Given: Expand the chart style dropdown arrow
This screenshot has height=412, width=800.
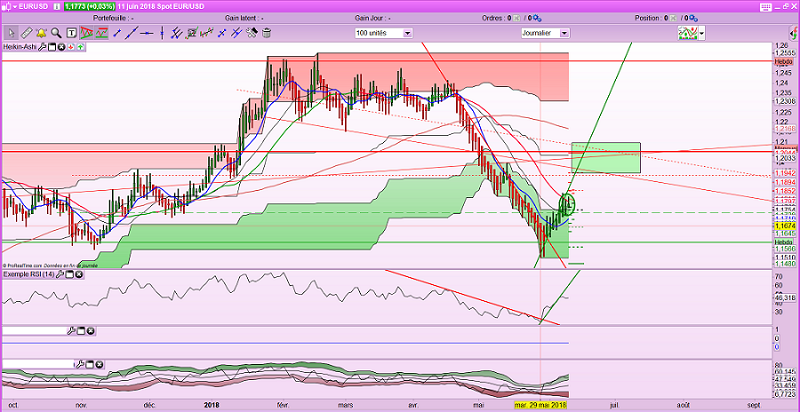Looking at the screenshot, I should click(x=702, y=34).
